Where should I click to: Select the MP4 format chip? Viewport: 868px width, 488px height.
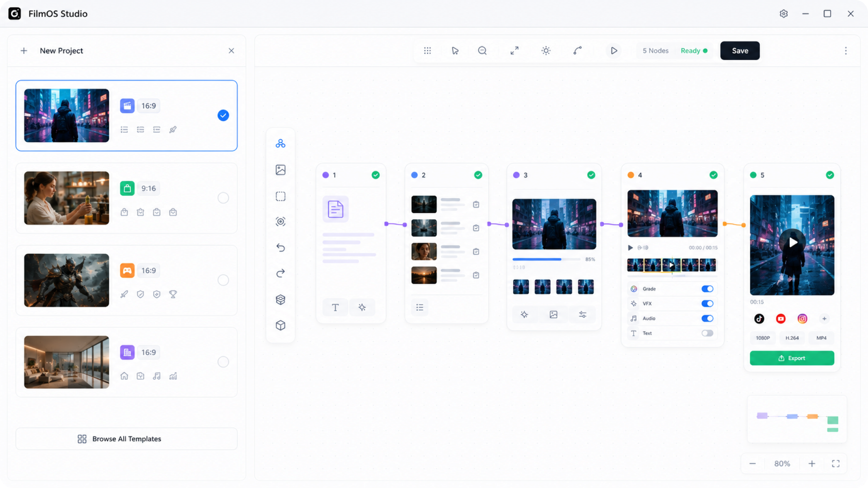(x=821, y=338)
